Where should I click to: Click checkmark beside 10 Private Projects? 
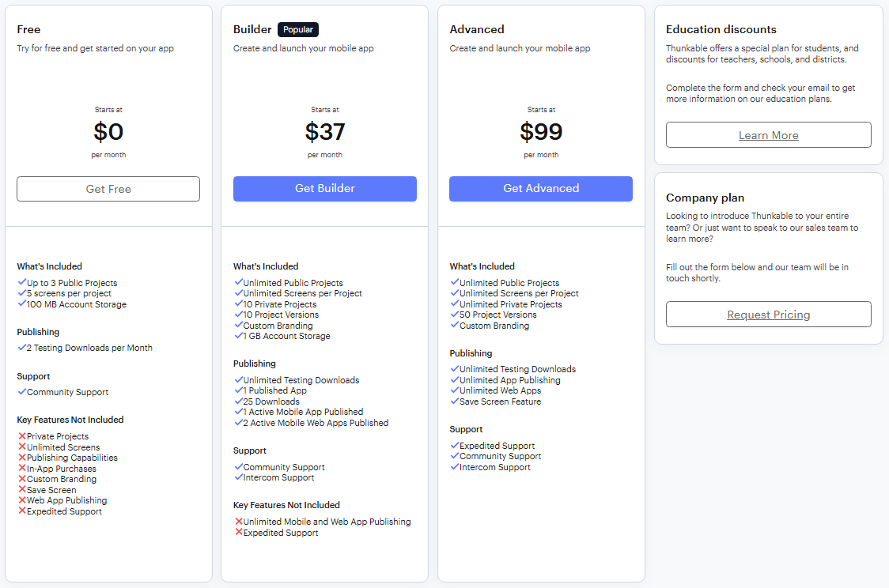pyautogui.click(x=239, y=303)
